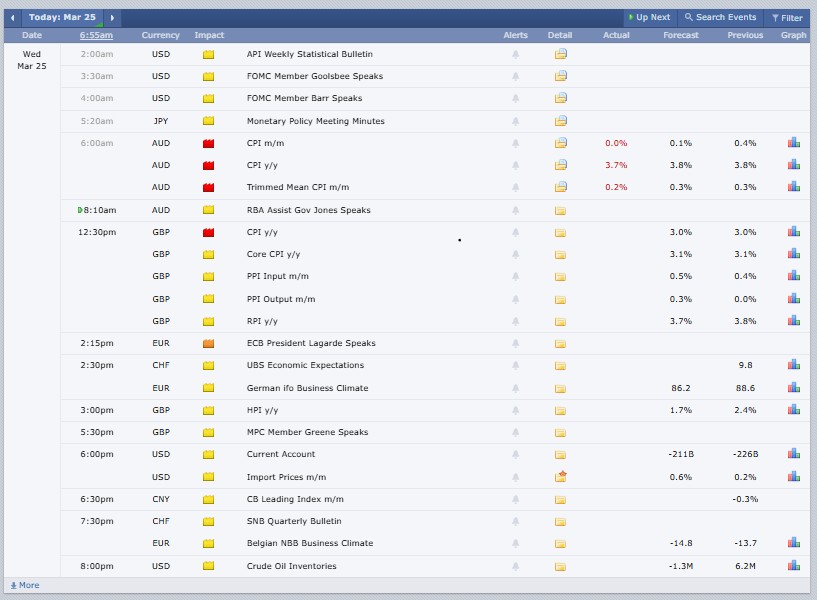Open detail folder for Import Prices m/m
The image size is (817, 600).
[x=560, y=477]
